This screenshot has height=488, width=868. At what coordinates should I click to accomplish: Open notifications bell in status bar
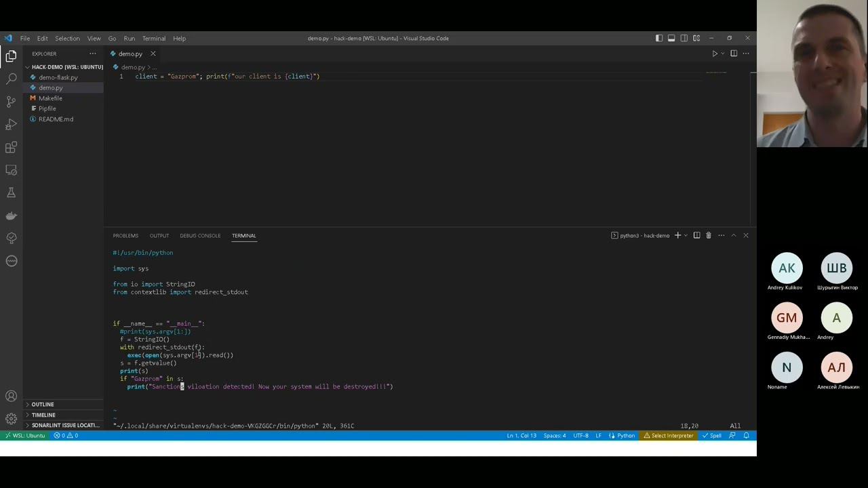pyautogui.click(x=746, y=436)
